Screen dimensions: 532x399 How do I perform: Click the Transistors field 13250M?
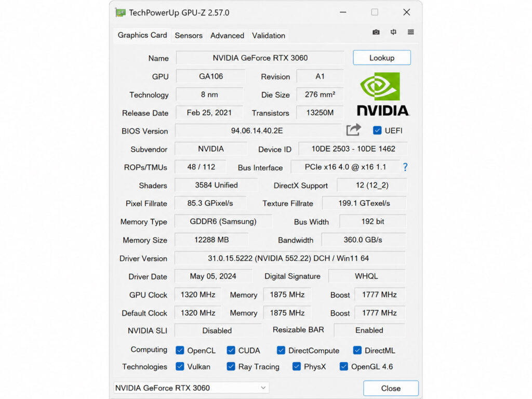(320, 113)
